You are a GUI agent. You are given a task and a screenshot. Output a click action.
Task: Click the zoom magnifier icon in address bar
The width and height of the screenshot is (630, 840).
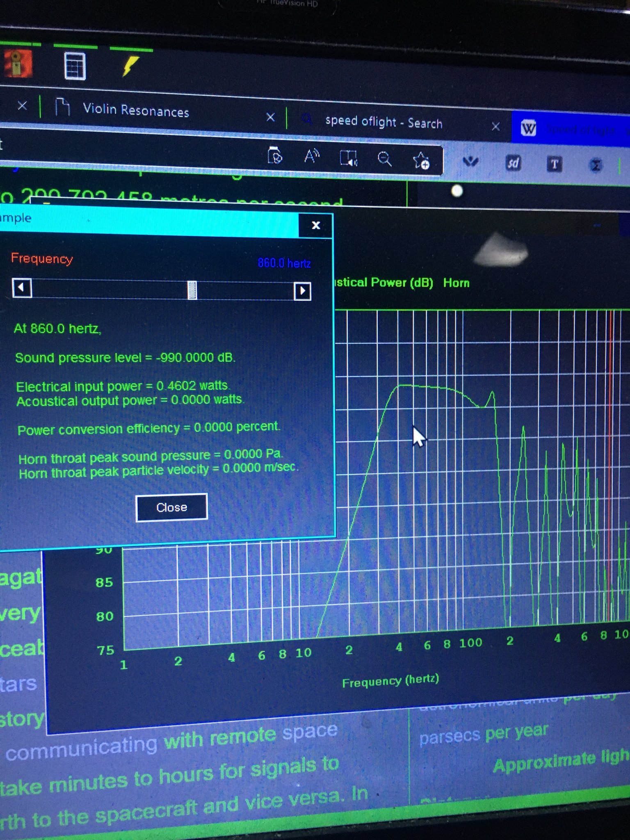[x=384, y=159]
